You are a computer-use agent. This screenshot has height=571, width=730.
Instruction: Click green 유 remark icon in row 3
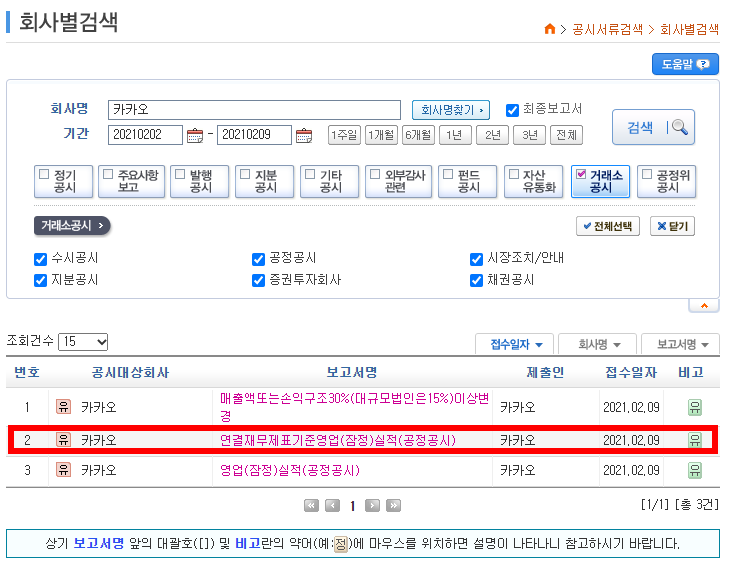pos(695,470)
